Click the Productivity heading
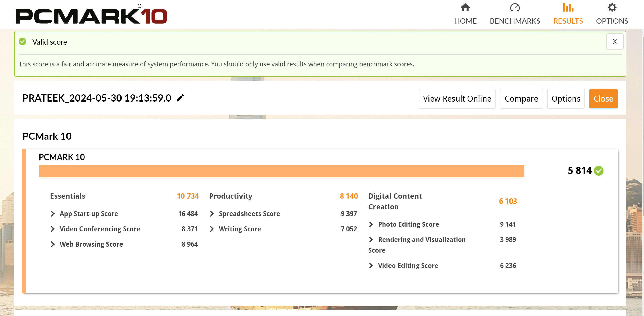The image size is (644, 316). coord(231,196)
